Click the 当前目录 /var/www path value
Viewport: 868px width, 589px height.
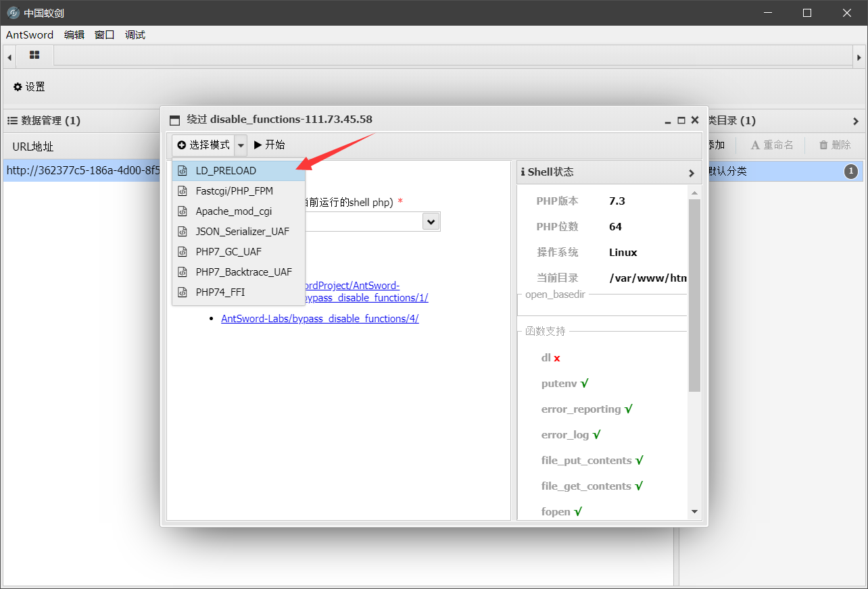(x=648, y=278)
